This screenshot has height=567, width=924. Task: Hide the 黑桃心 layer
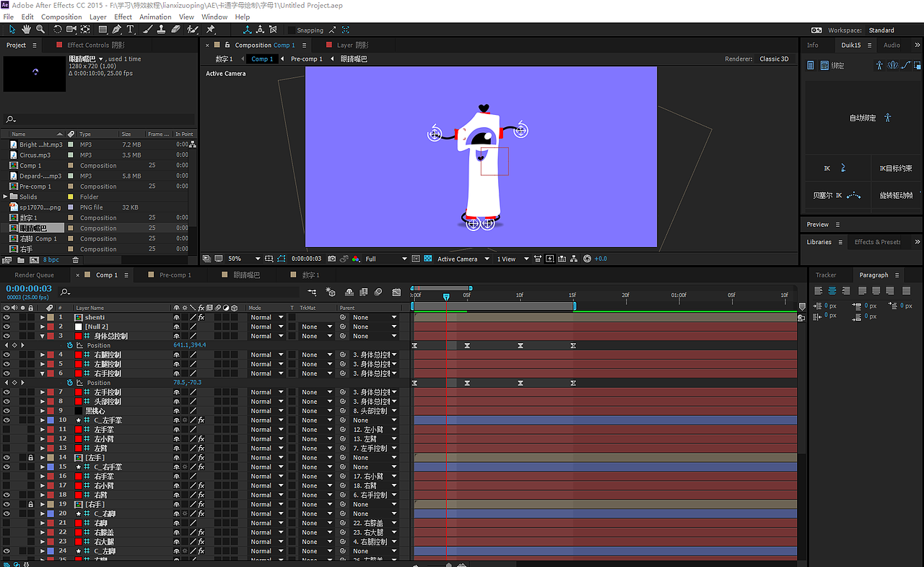(x=6, y=411)
